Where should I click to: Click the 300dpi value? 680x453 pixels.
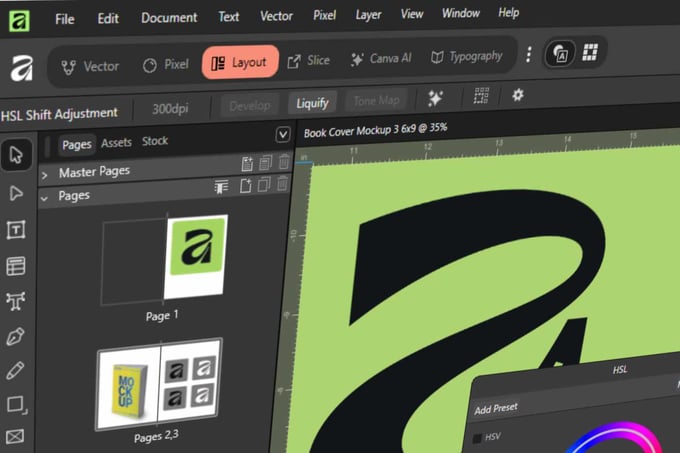click(170, 108)
